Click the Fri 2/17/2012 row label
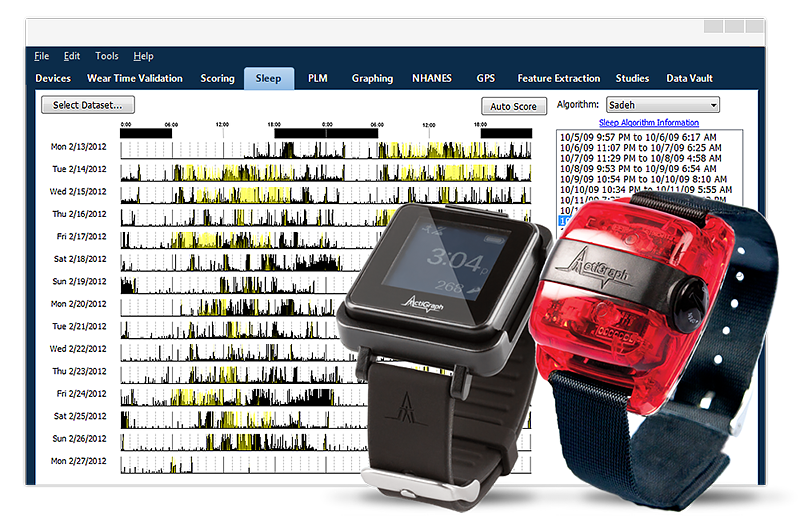The image size is (800, 516). [81, 237]
